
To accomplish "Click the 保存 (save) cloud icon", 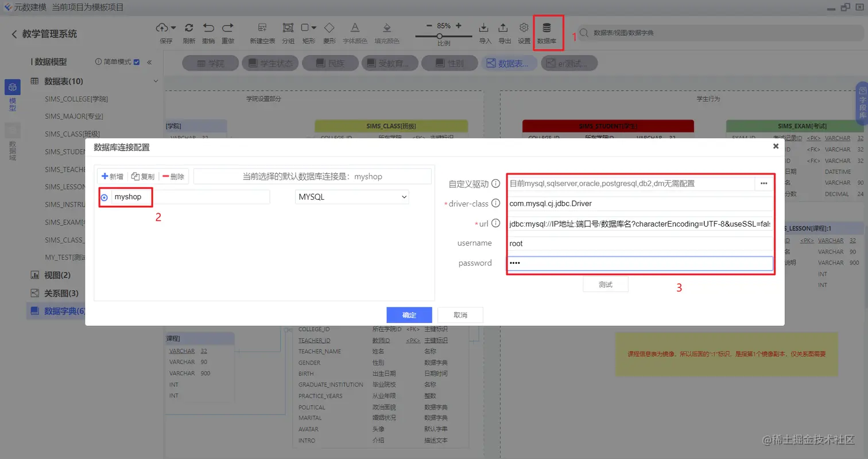I will coord(162,28).
